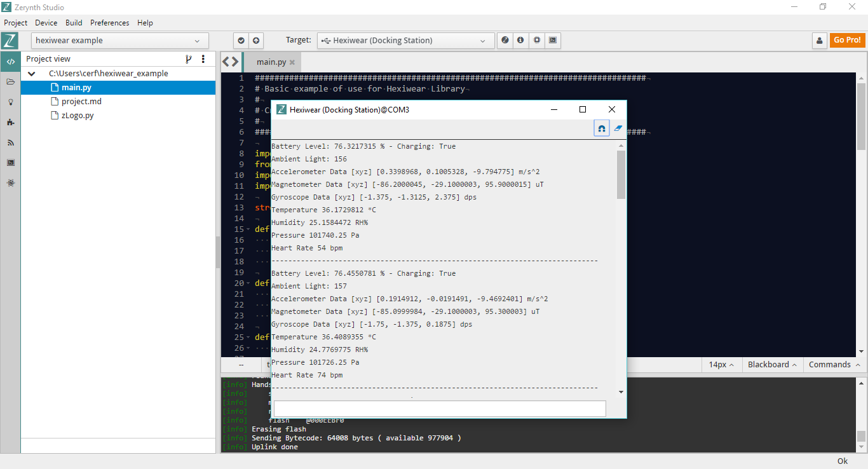This screenshot has width=868, height=469.
Task: Click the serial console text input field
Action: coord(440,409)
